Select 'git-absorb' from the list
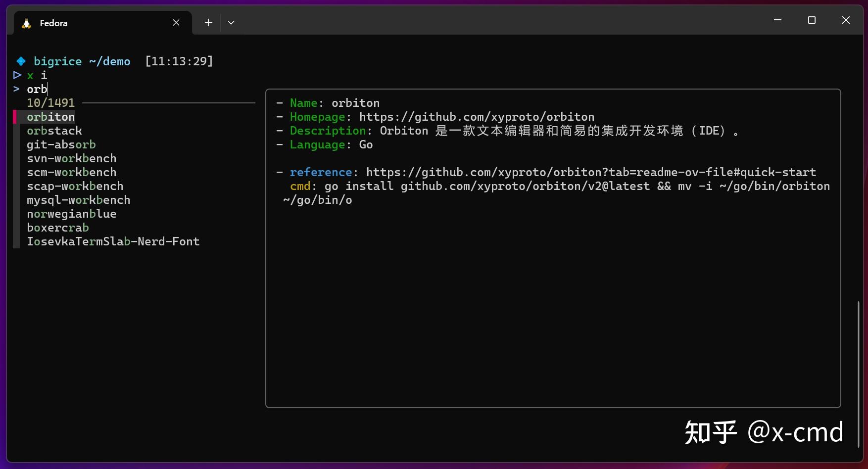Image resolution: width=868 pixels, height=469 pixels. click(61, 144)
